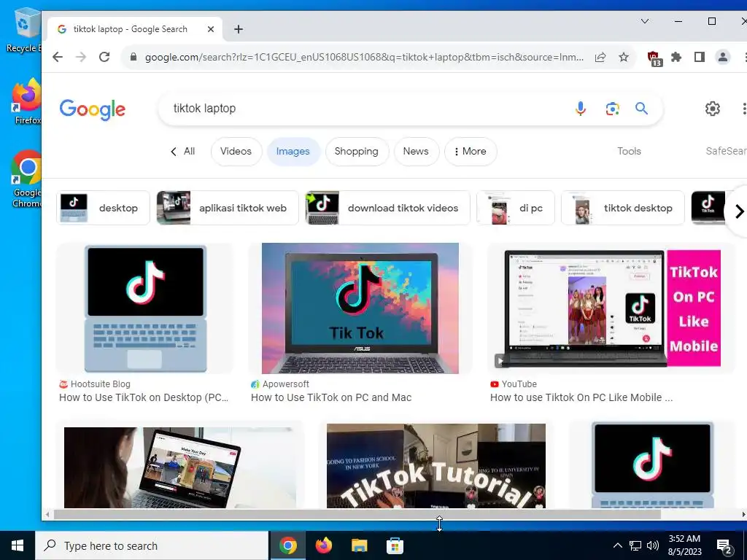Viewport: 747px width, 560px height.
Task: Select the 'tiktok desktop' suggestion chip
Action: click(623, 208)
